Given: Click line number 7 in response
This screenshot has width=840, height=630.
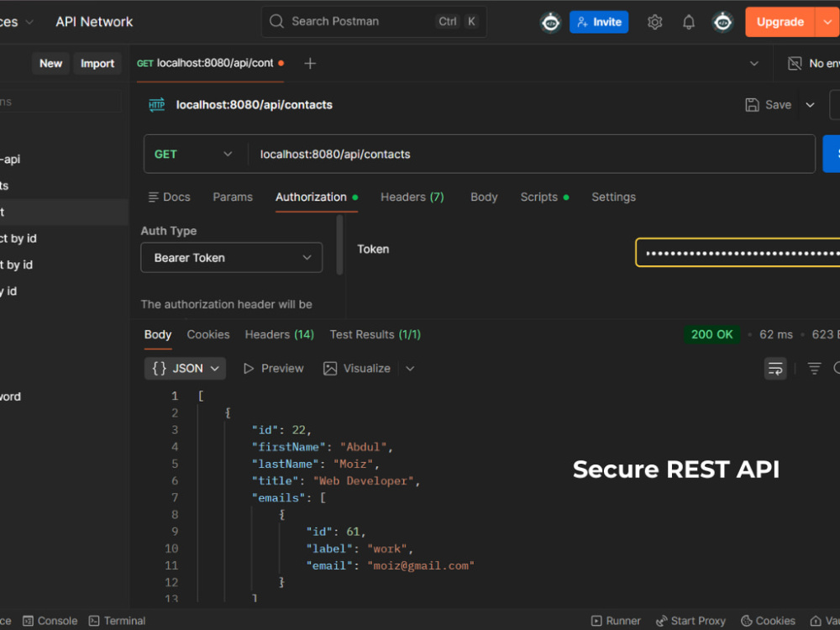Looking at the screenshot, I should pyautogui.click(x=175, y=497).
